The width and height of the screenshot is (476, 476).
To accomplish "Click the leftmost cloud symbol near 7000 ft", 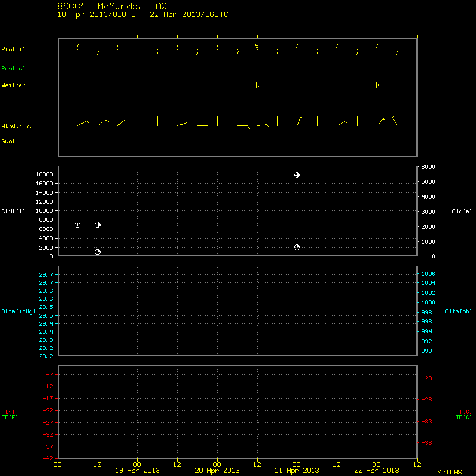I will [x=77, y=225].
